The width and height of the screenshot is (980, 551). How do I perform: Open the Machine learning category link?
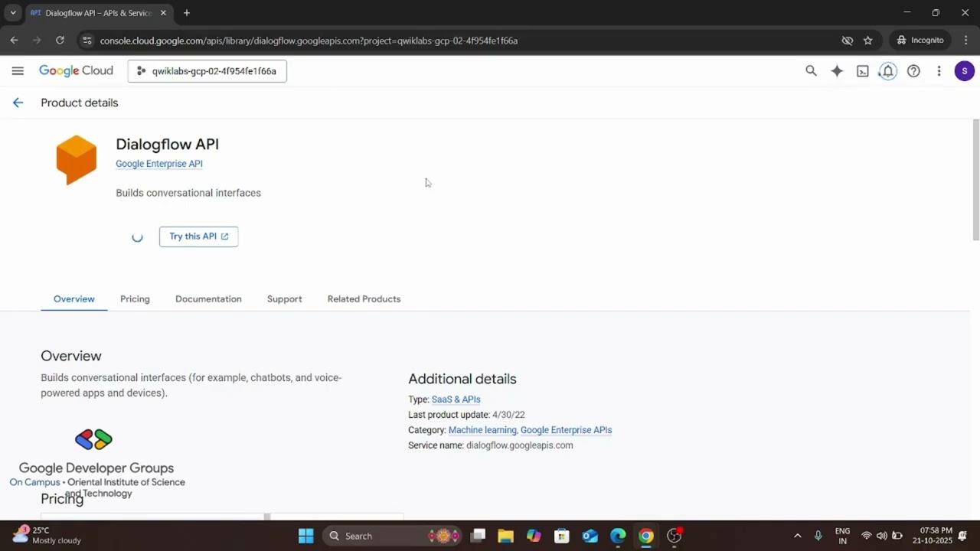click(x=482, y=430)
